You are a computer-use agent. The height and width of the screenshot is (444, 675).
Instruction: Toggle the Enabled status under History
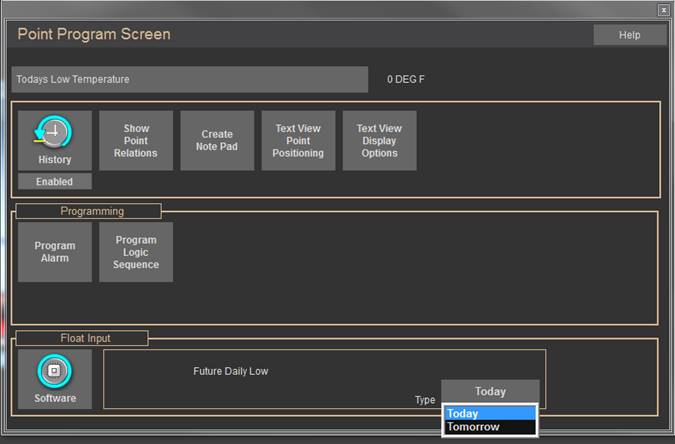point(54,182)
